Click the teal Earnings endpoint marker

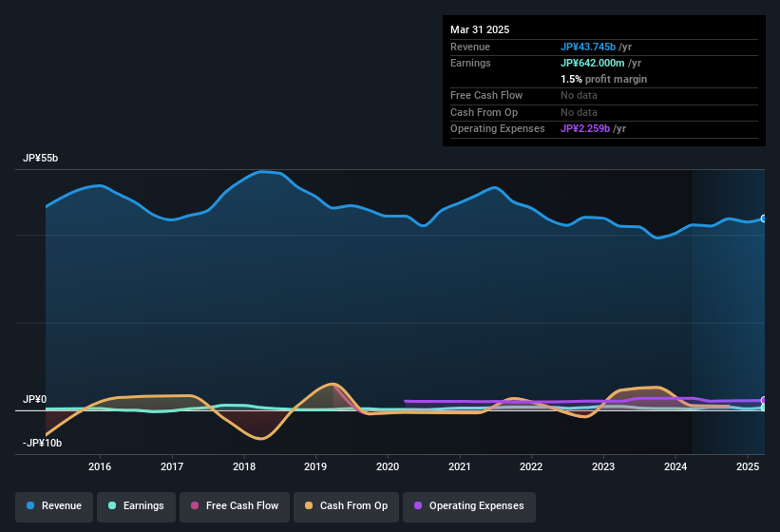click(x=764, y=408)
